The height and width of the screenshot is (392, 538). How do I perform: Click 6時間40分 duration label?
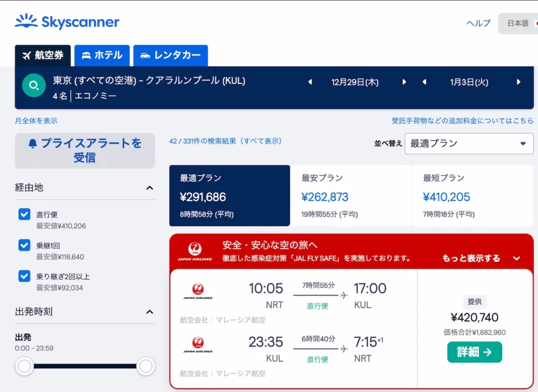point(318,339)
